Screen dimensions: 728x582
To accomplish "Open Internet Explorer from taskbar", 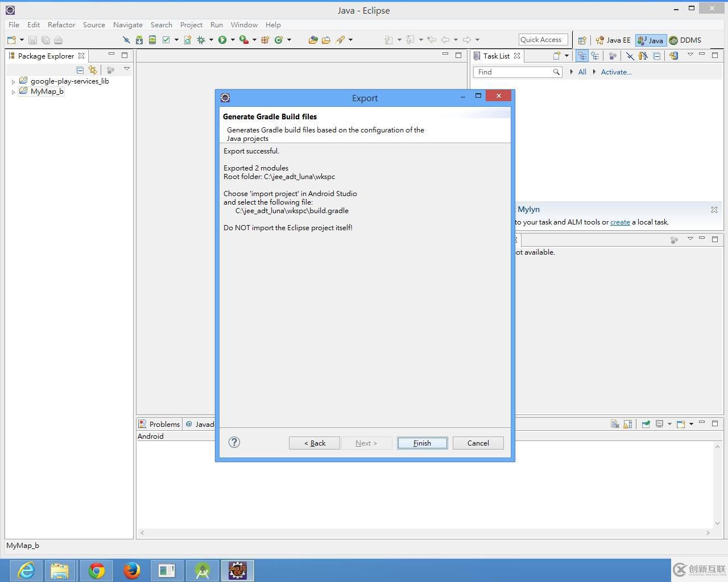I will [x=26, y=570].
